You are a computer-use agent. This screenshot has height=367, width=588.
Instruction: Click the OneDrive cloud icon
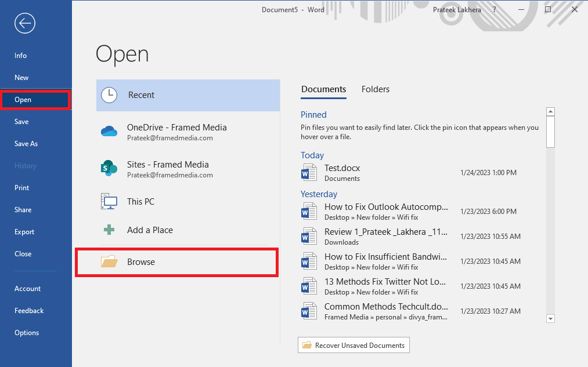tap(109, 132)
